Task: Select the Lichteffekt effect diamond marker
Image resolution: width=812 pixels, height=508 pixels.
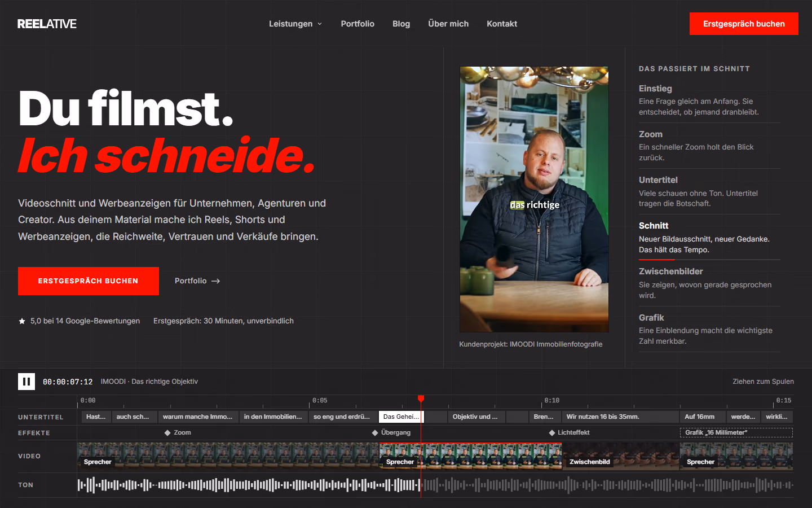Action: tap(552, 433)
